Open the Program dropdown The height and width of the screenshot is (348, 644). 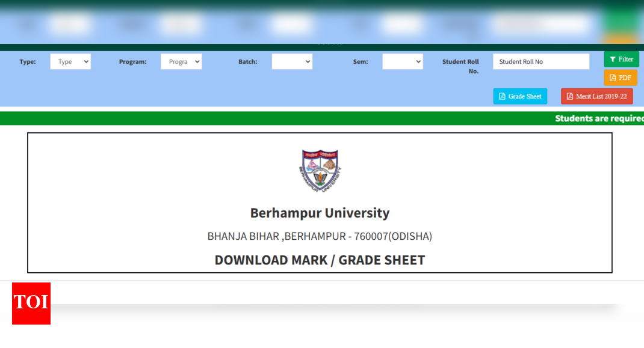[x=181, y=61]
